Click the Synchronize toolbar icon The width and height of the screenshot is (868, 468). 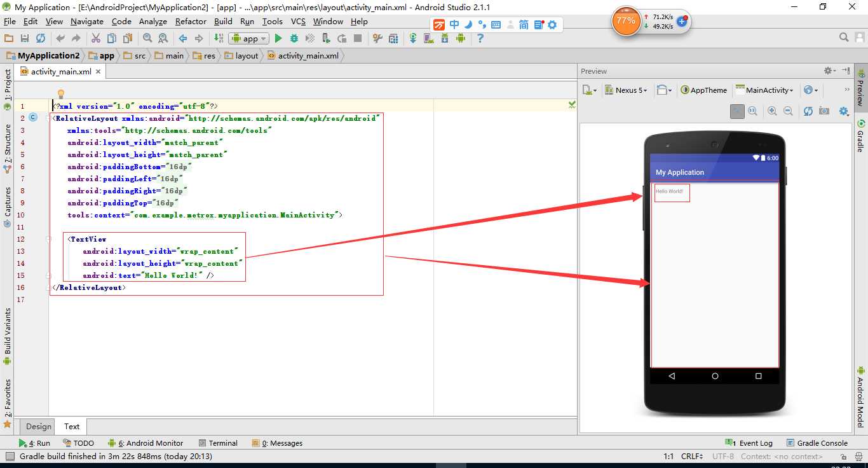click(x=41, y=39)
